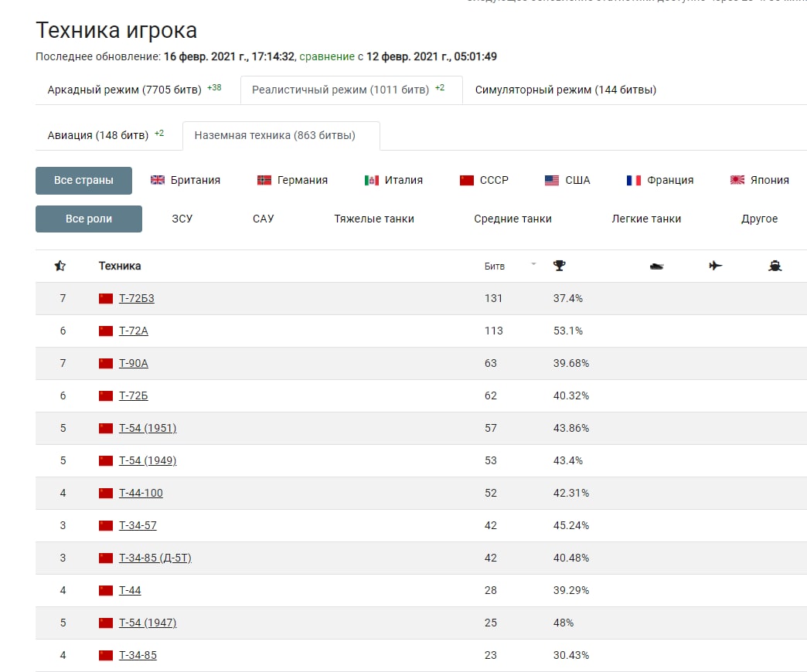Sort by the tank kills column icon
Image resolution: width=807 pixels, height=672 pixels.
(x=657, y=266)
